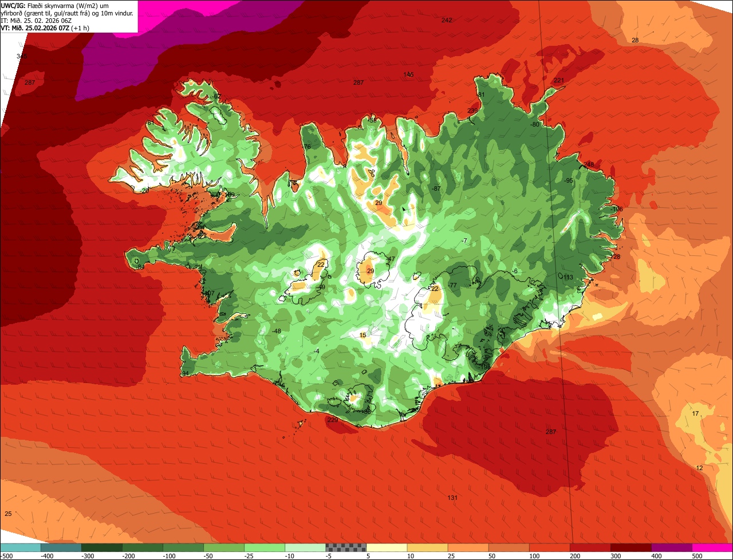Select the map value '242'
733x560 pixels.
(447, 20)
